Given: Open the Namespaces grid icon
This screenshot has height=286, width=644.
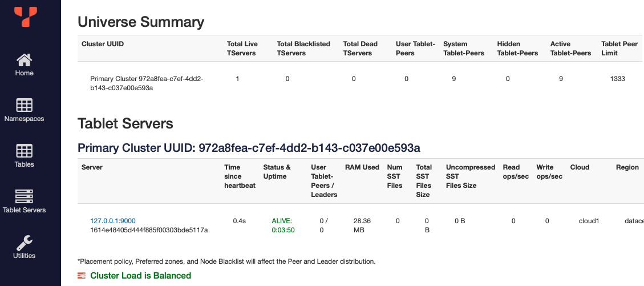Looking at the screenshot, I should pyautogui.click(x=25, y=105).
